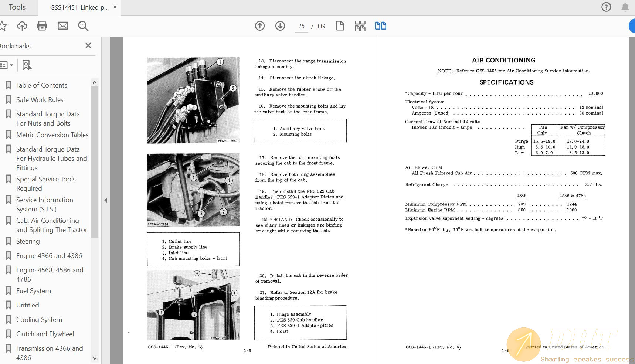This screenshot has height=364, width=635.
Task: Toggle the fit-width scrolling view icon
Action: [360, 26]
